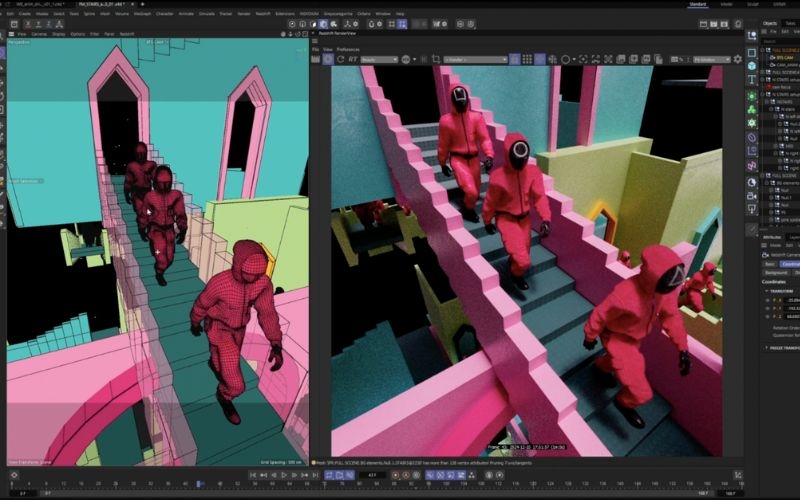The height and width of the screenshot is (500, 800).
Task: Toggle animation dot for first transform value
Action: click(x=768, y=300)
